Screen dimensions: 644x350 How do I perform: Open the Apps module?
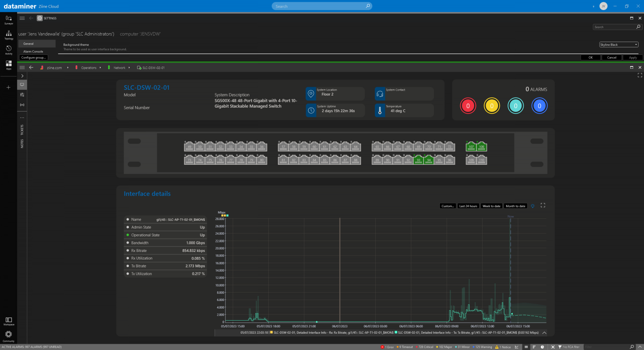pos(8,66)
